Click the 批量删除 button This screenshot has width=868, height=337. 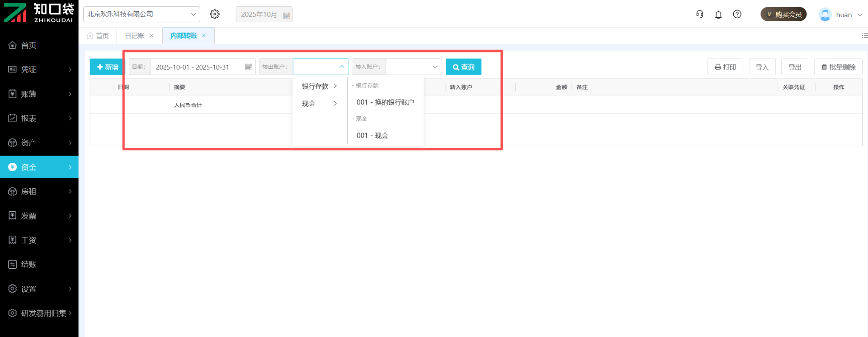click(x=838, y=67)
